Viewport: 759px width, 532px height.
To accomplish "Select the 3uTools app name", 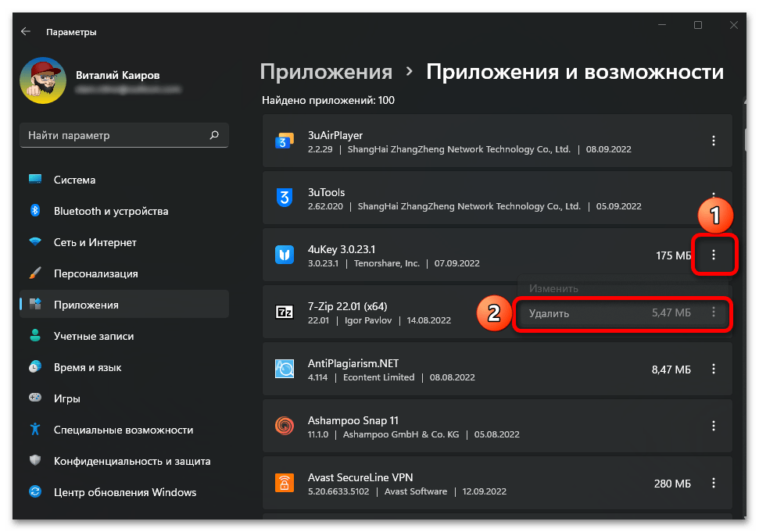I will (x=326, y=192).
